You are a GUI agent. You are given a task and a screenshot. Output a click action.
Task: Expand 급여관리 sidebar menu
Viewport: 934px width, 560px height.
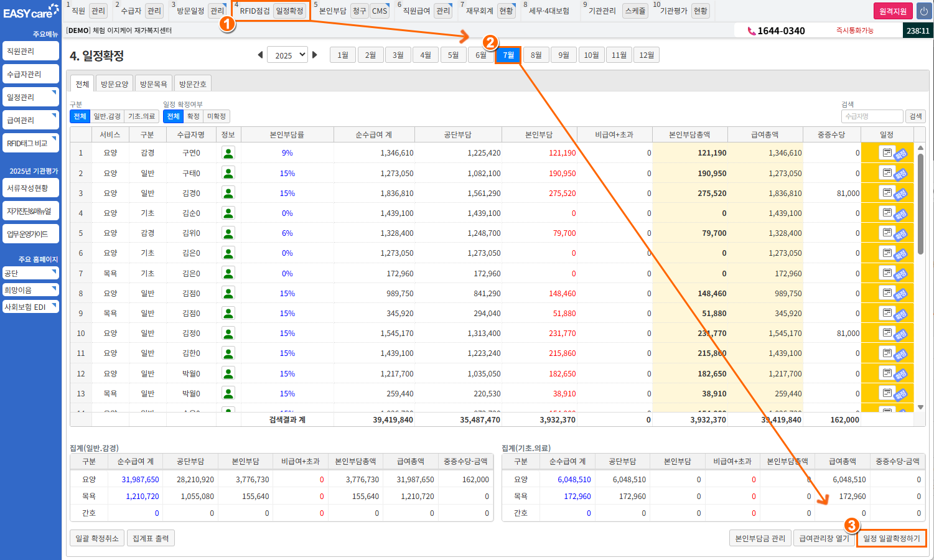click(x=30, y=120)
